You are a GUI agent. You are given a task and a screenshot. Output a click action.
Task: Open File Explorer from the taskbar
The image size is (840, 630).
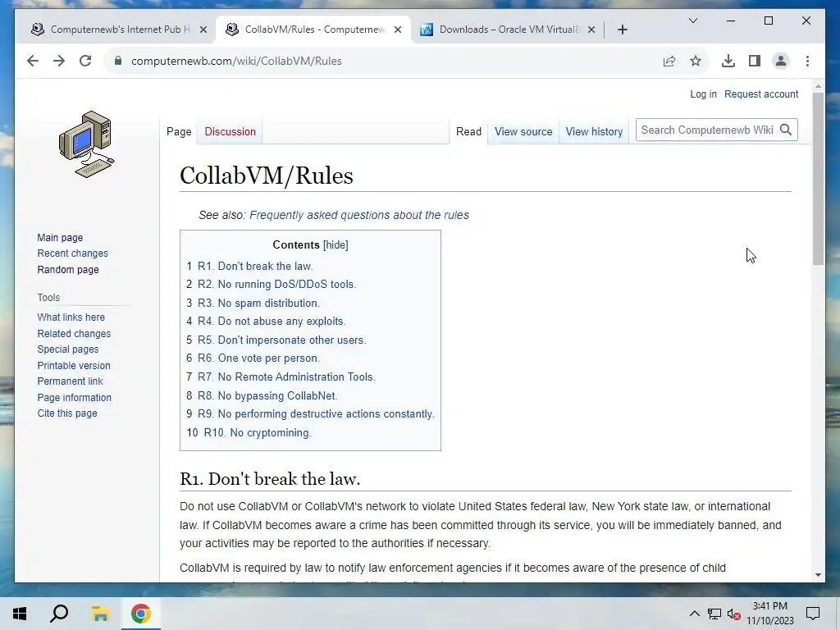click(99, 614)
